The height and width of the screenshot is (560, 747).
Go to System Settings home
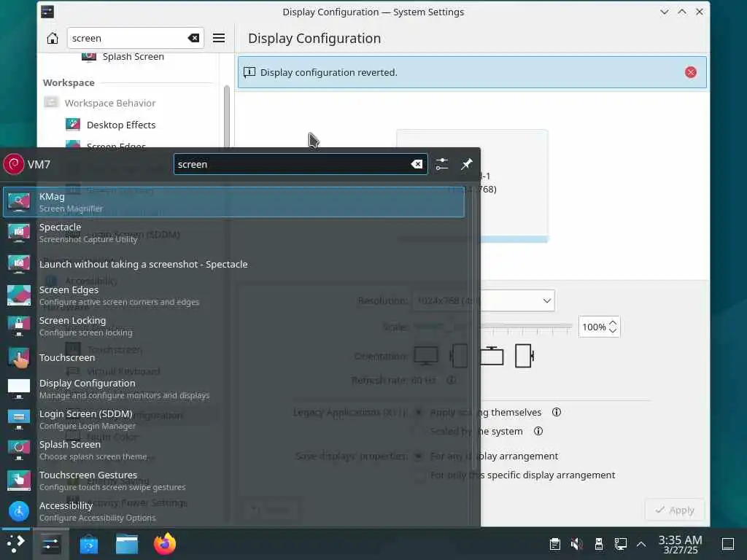(x=53, y=38)
